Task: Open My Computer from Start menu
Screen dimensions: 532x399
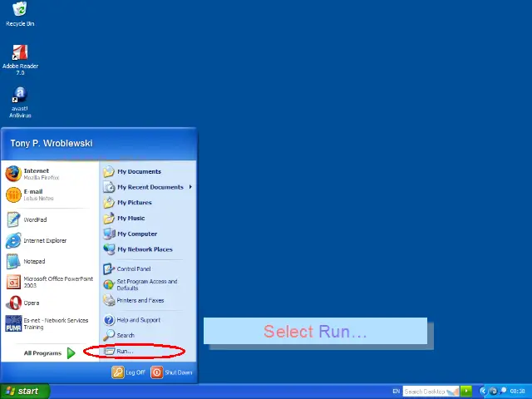Action: tap(136, 234)
